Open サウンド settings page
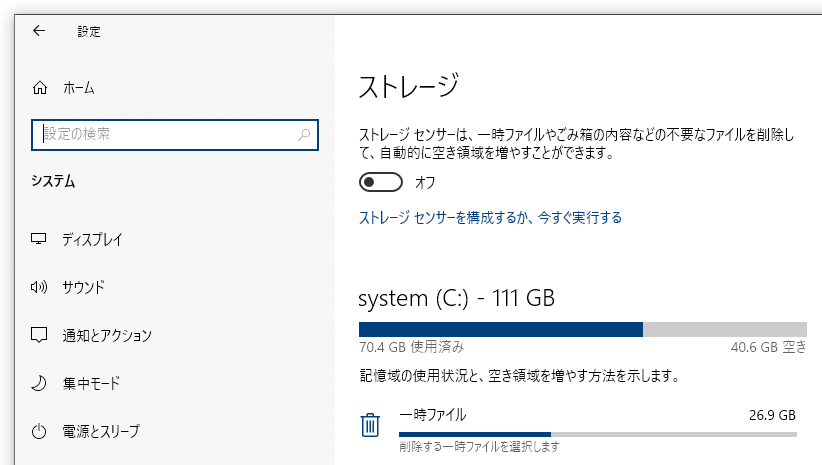 point(83,287)
